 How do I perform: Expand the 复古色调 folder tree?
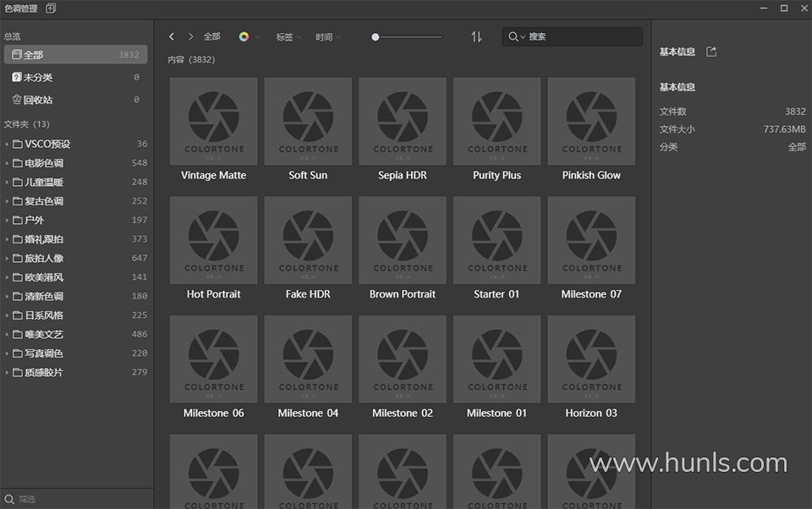point(7,201)
